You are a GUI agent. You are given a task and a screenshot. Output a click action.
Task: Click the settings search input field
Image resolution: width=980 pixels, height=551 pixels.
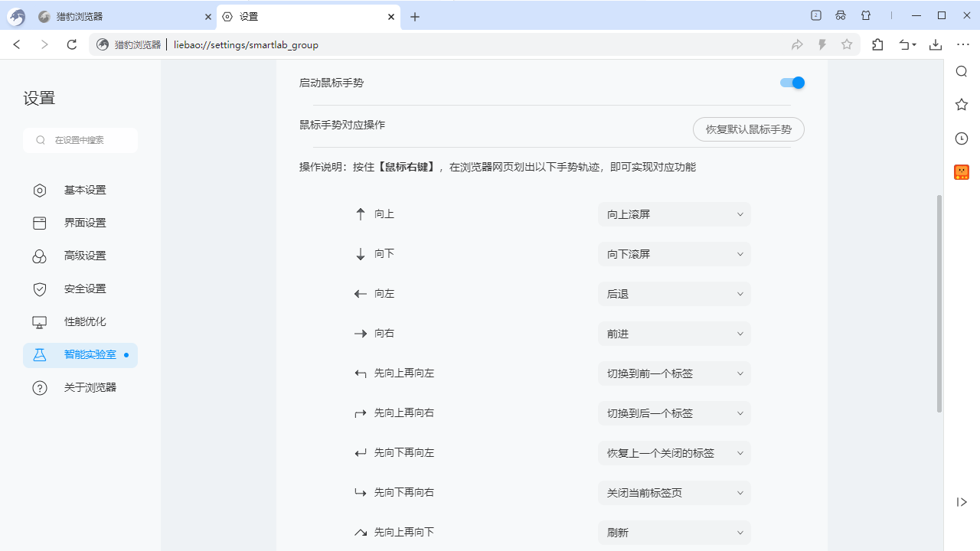point(80,140)
